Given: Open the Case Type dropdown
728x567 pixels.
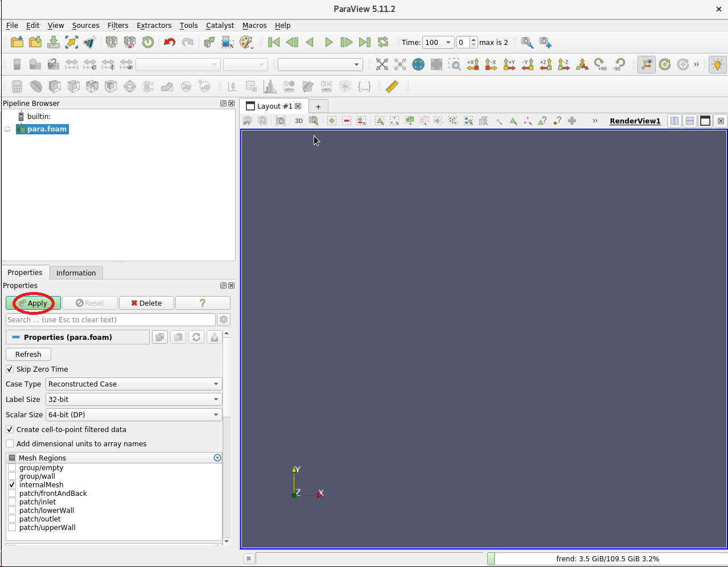Looking at the screenshot, I should click(x=133, y=384).
